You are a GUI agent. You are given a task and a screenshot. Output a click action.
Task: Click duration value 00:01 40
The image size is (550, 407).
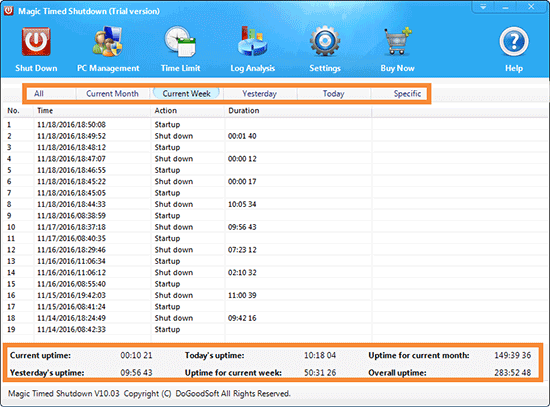pyautogui.click(x=242, y=136)
